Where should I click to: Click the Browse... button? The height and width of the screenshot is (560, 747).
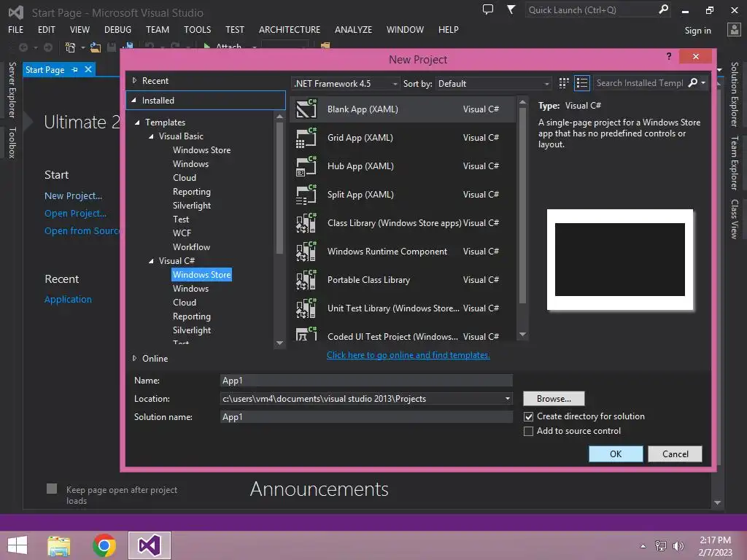point(554,399)
